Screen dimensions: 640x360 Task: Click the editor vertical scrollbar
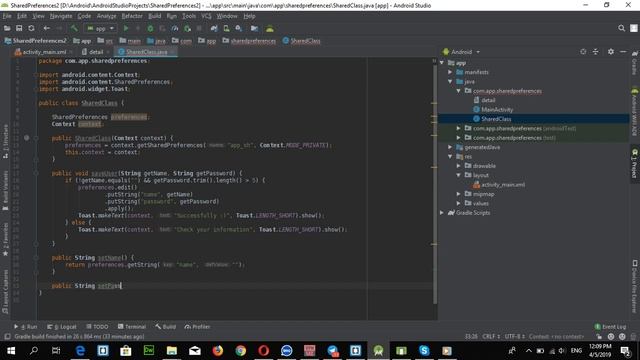click(x=435, y=184)
